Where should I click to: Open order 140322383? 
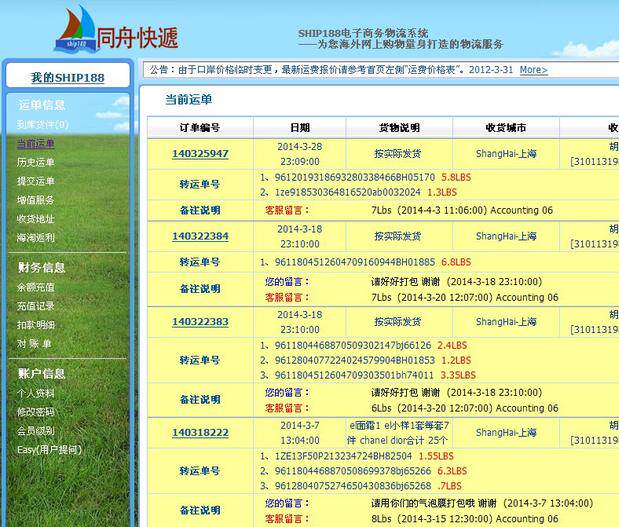point(200,322)
